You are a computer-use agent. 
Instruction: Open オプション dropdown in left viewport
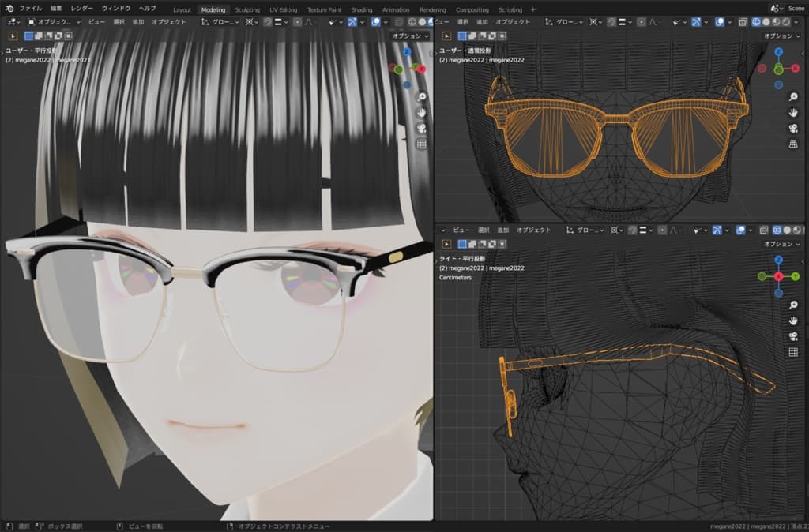410,36
